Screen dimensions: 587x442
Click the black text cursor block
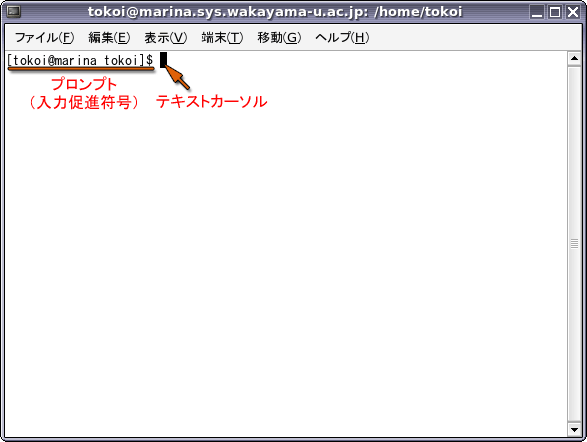tap(164, 60)
